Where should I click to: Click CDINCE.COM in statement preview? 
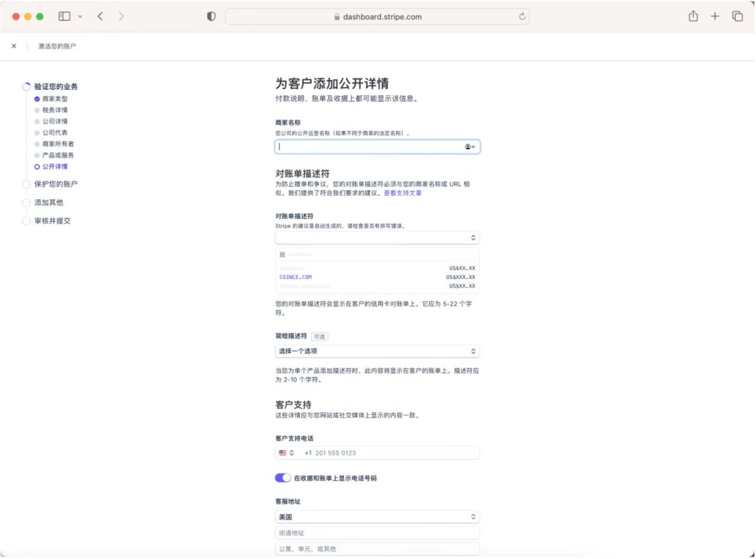[x=295, y=277]
